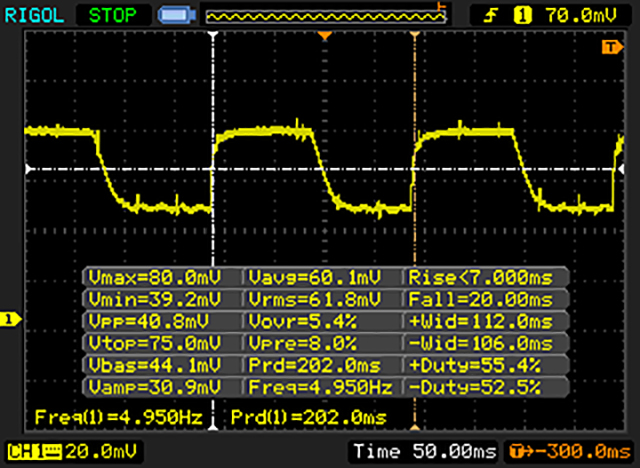Screen dimensions: 640x468
Task: Click the orange cursor triangle at the bottom of the grid
Action: [x=415, y=427]
